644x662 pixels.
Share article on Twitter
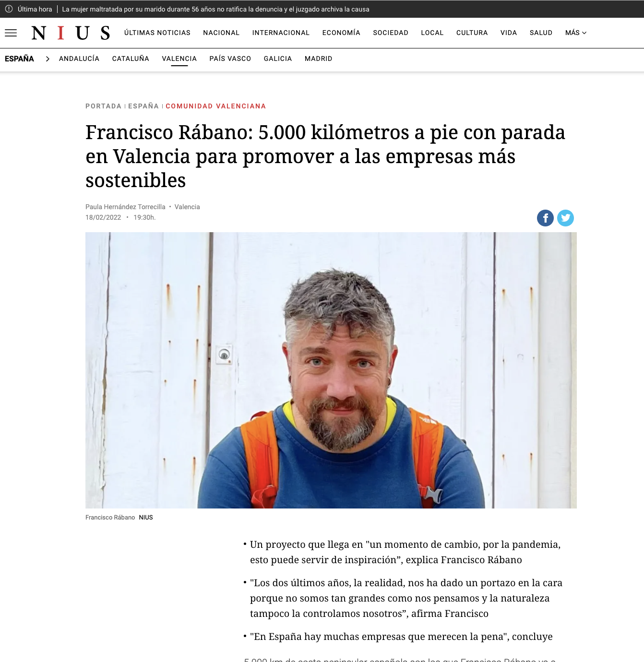click(x=565, y=218)
